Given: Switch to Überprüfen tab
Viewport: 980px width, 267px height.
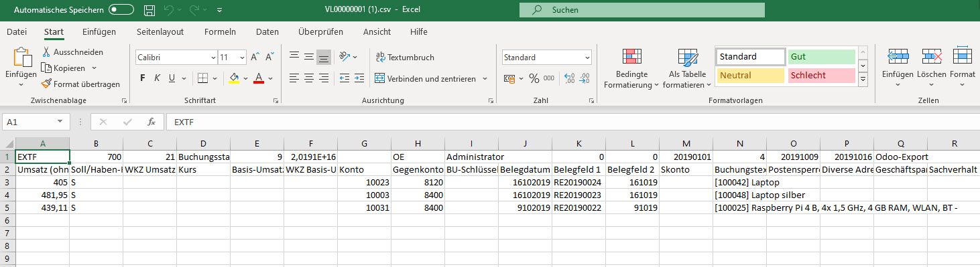Looking at the screenshot, I should tap(320, 31).
